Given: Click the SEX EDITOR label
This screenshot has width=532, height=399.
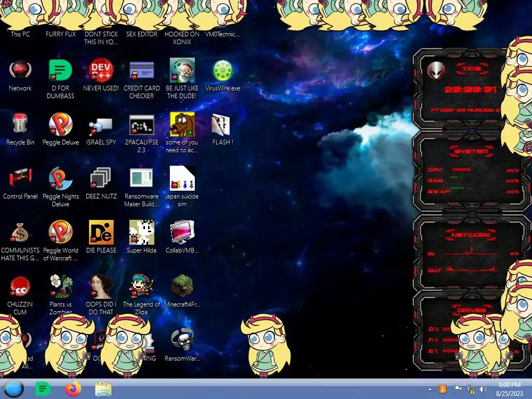Looking at the screenshot, I should [141, 34].
